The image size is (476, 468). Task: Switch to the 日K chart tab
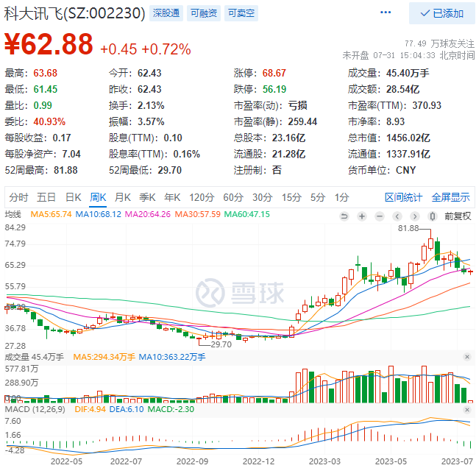click(x=73, y=197)
